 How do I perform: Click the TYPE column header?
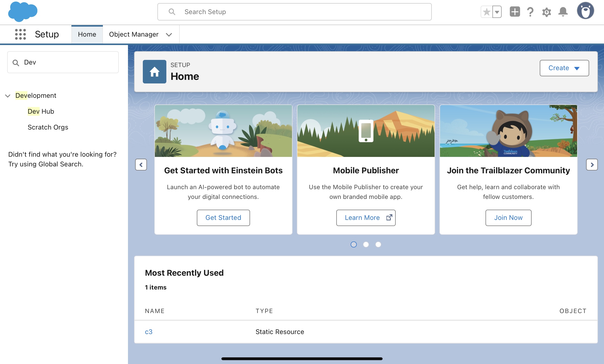click(264, 311)
